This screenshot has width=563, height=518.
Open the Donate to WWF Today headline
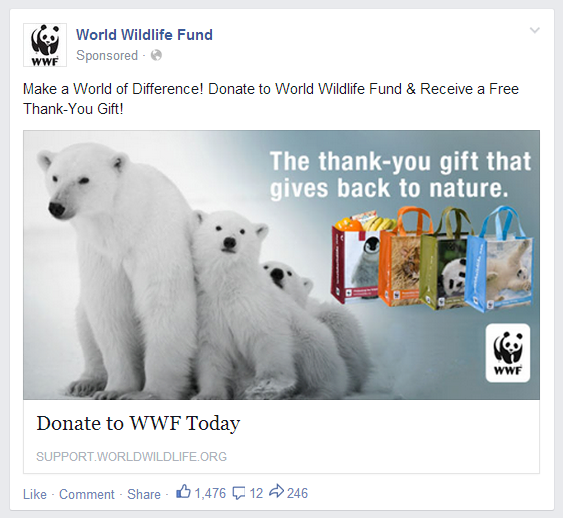[138, 423]
